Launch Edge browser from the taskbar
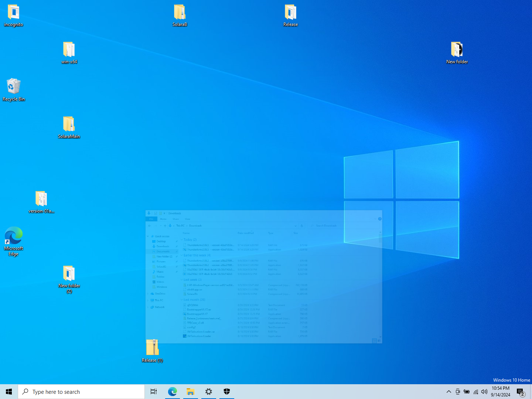This screenshot has height=399, width=532. coord(173,392)
